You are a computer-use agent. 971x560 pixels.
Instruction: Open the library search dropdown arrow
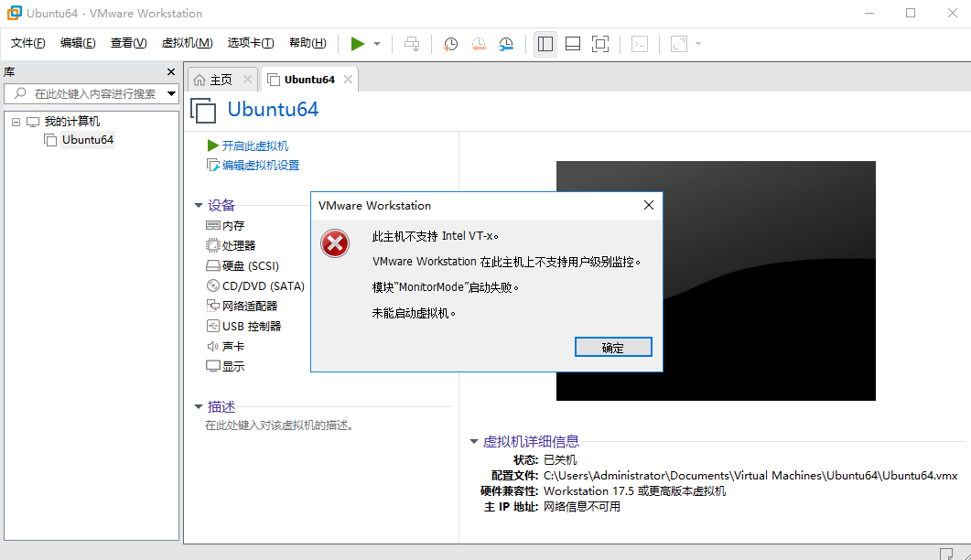171,93
